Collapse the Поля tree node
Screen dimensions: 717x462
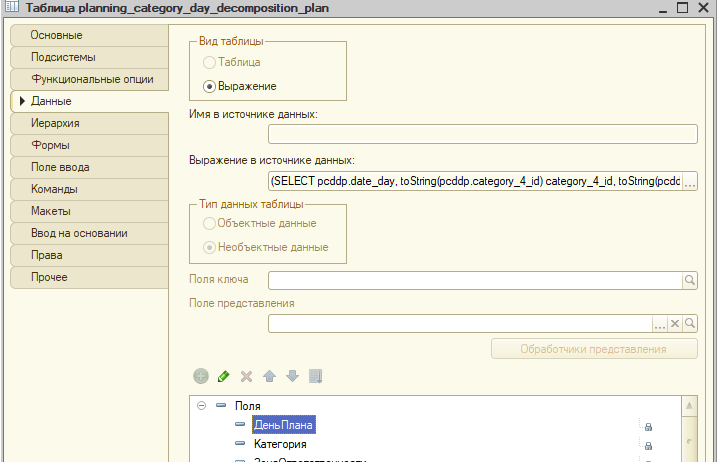pyautogui.click(x=201, y=405)
